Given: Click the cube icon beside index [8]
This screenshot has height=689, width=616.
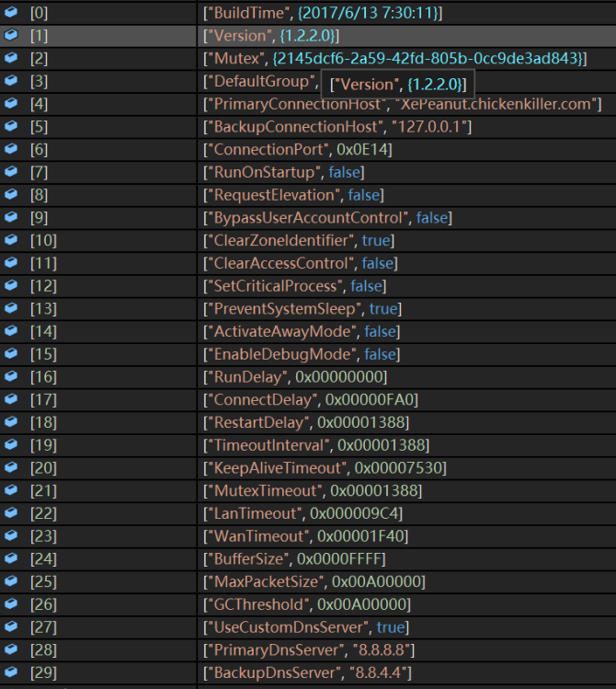Looking at the screenshot, I should [x=11, y=195].
